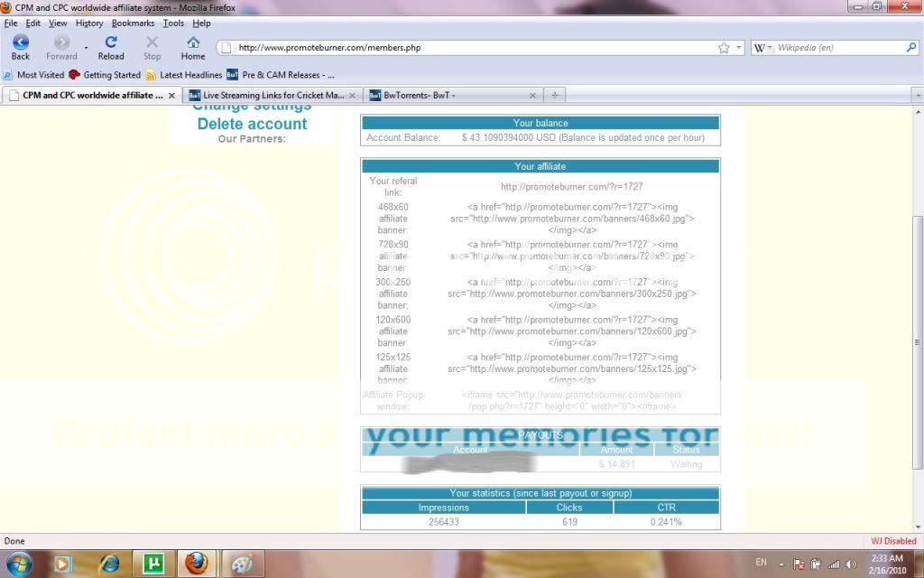Reload the current page
The width and height of the screenshot is (924, 578).
[111, 48]
